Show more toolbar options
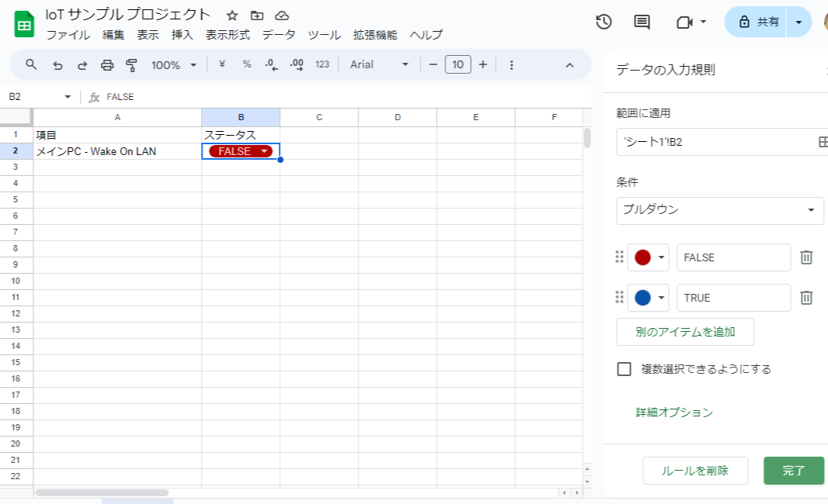The width and height of the screenshot is (828, 504). (x=511, y=65)
